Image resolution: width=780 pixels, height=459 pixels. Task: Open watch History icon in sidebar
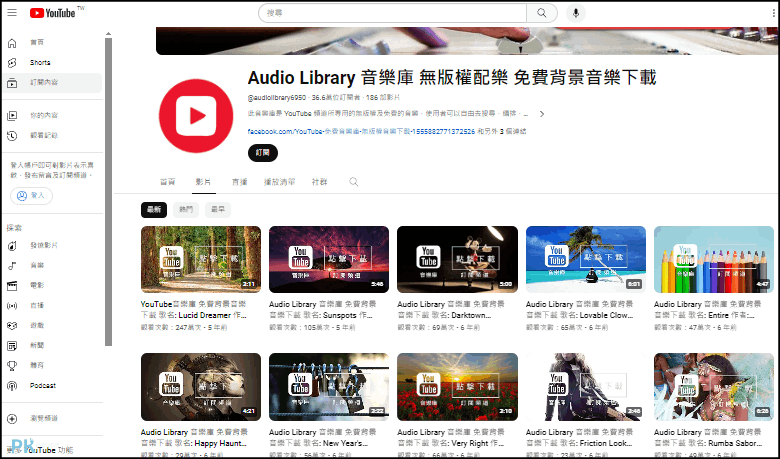(x=12, y=136)
